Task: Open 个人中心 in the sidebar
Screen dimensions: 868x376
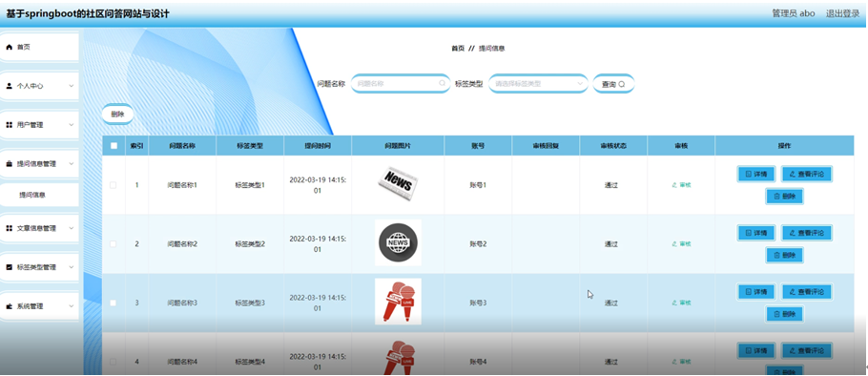Action: tap(39, 87)
